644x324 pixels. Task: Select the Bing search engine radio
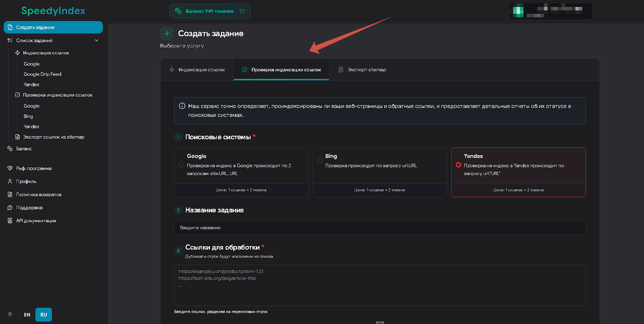pos(320,160)
